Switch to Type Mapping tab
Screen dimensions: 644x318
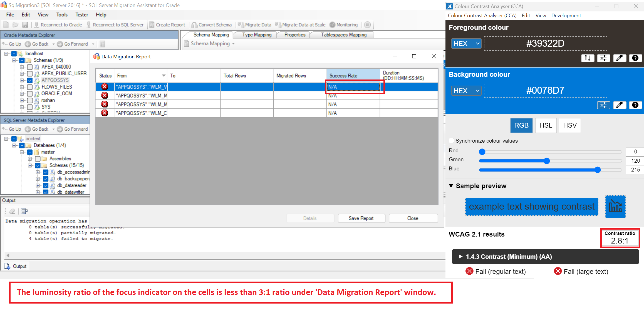(x=256, y=35)
